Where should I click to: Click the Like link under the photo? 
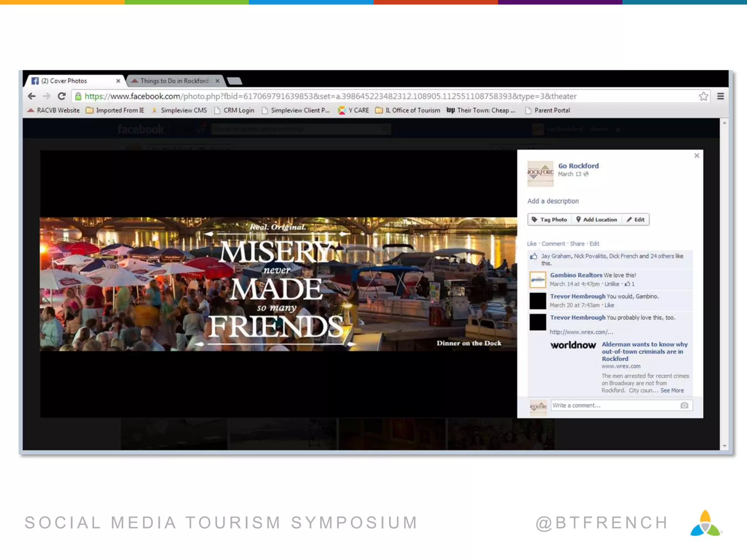click(531, 244)
